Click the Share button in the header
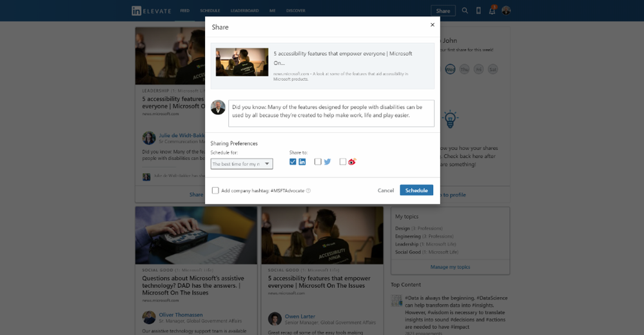Image resolution: width=644 pixels, height=335 pixels. (443, 11)
